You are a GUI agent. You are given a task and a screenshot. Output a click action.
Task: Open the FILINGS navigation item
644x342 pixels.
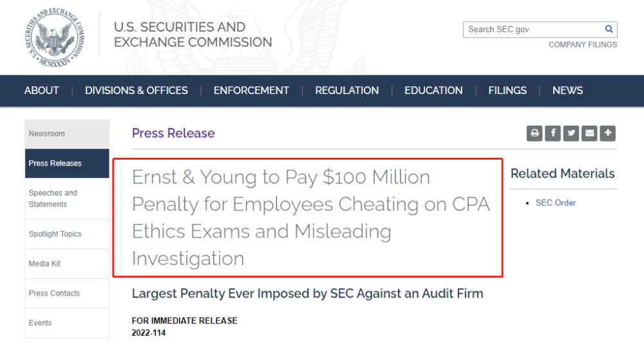507,91
